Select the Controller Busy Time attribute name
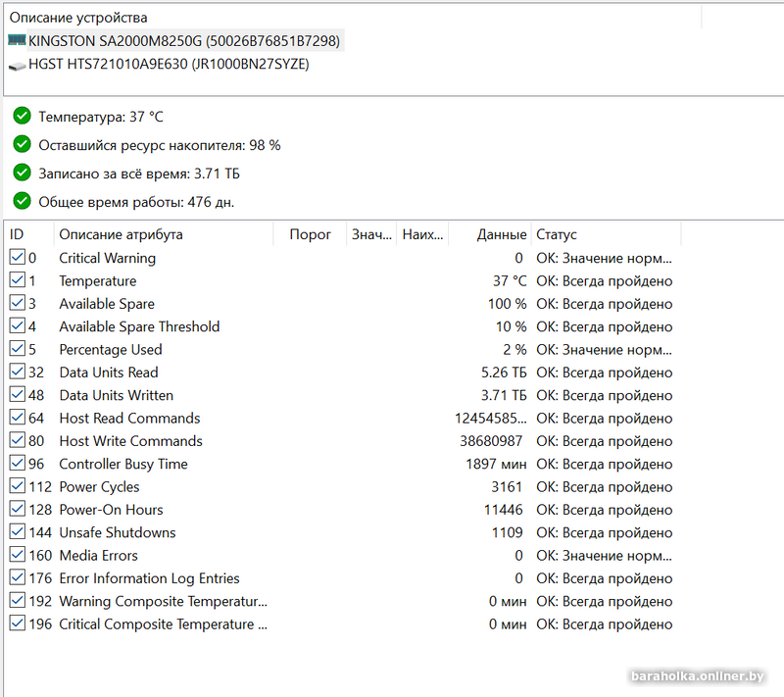Screen dimensions: 784x697 [x=123, y=464]
